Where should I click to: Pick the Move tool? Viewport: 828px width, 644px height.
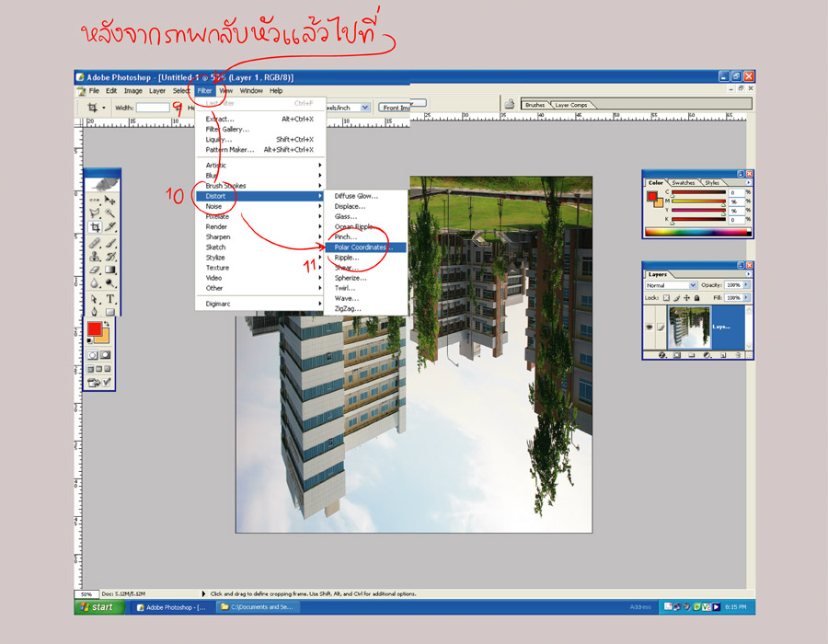click(110, 200)
